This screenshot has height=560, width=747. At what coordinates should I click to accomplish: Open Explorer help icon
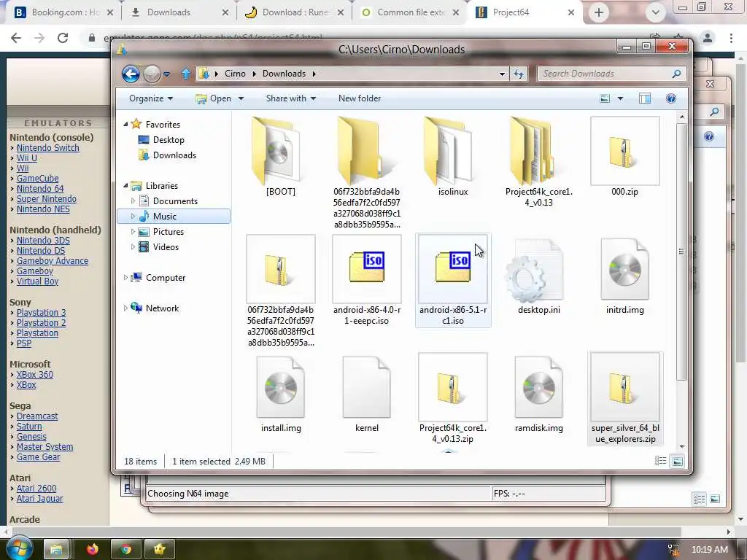tap(671, 98)
